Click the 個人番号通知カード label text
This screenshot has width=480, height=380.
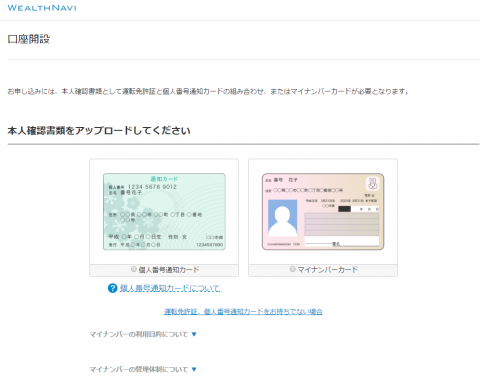pos(169,269)
